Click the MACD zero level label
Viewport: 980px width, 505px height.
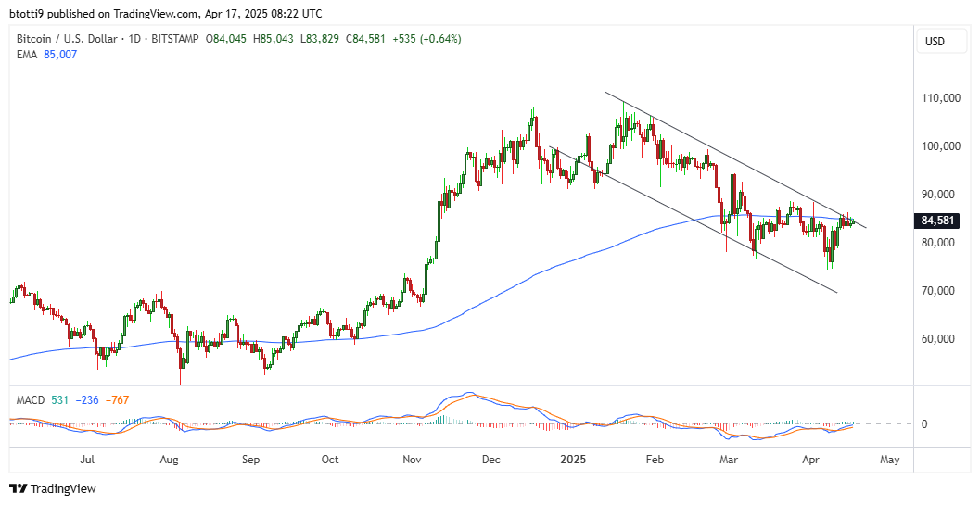(923, 424)
